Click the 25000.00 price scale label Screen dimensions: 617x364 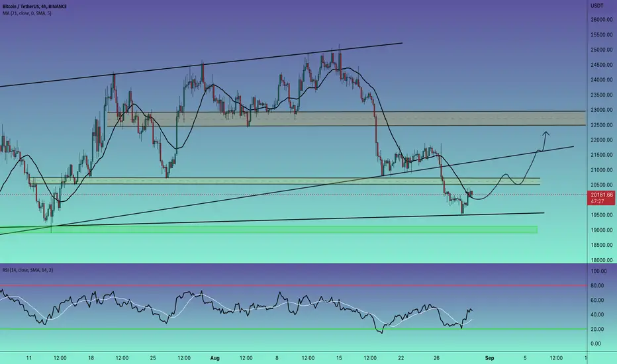[602, 50]
